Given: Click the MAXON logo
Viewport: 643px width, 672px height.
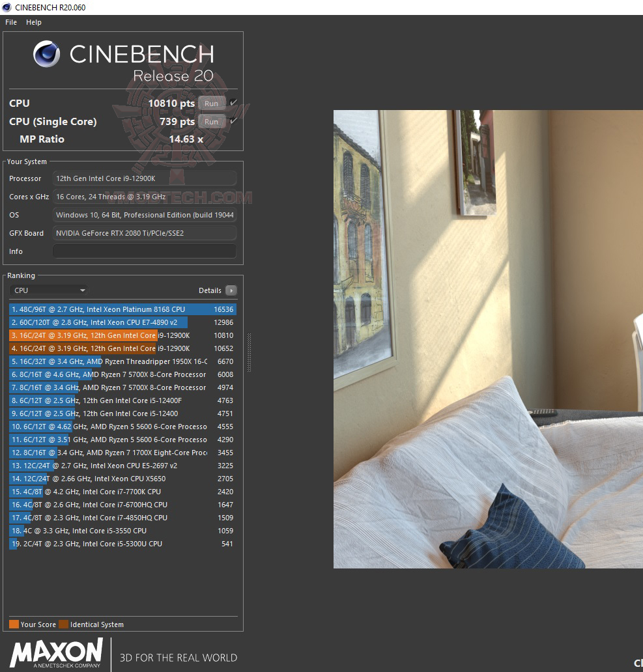Looking at the screenshot, I should (x=56, y=652).
